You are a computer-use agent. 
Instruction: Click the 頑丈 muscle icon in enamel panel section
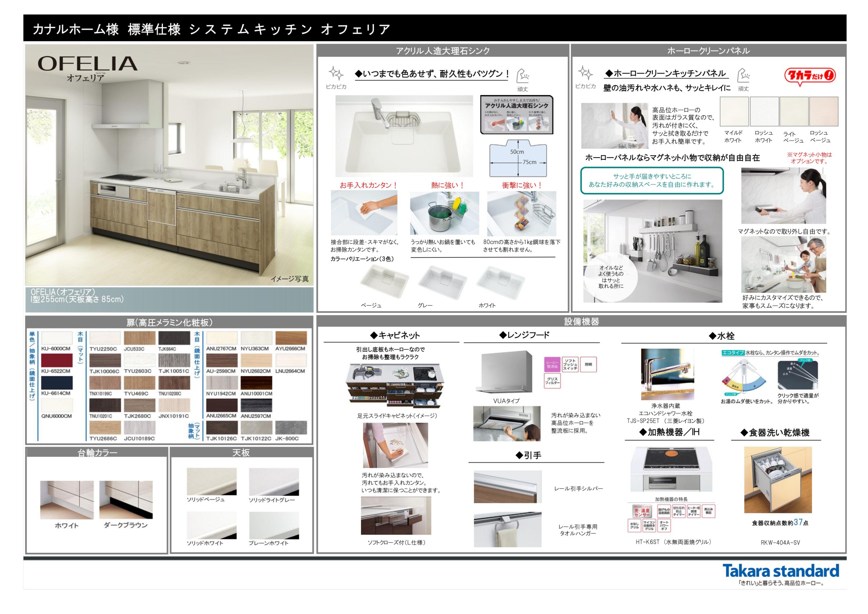tap(743, 75)
